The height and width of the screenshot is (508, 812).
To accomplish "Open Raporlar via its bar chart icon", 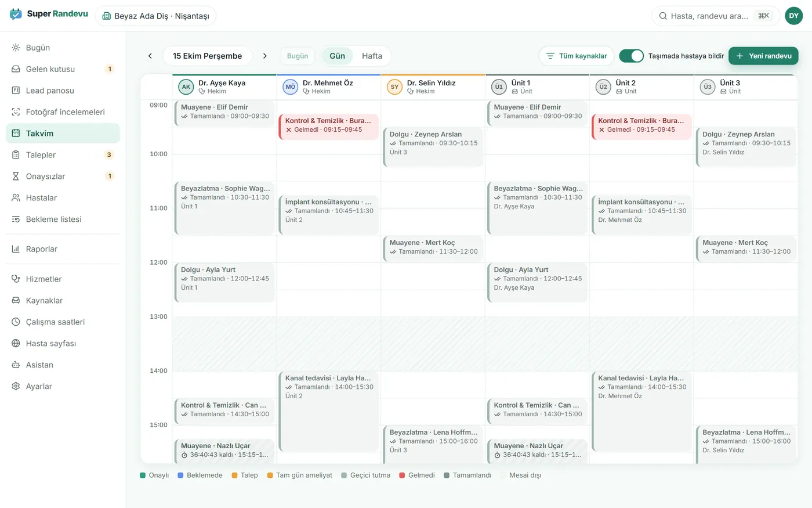I will tap(16, 249).
